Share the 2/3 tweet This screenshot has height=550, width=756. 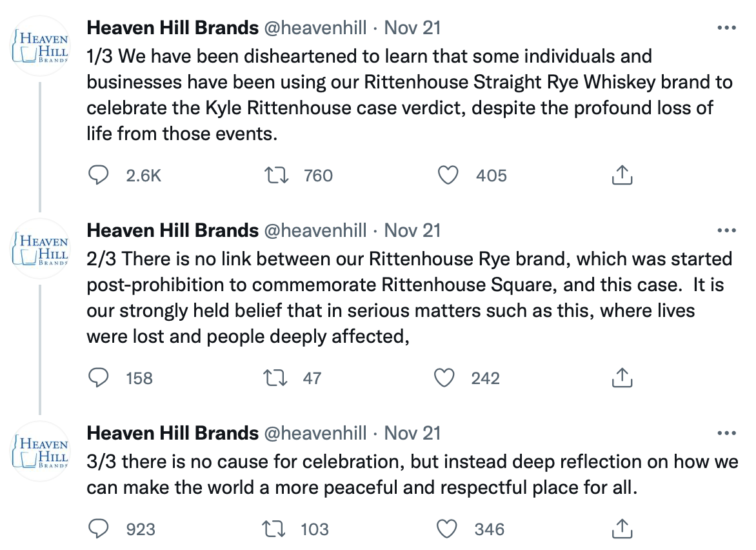click(621, 378)
